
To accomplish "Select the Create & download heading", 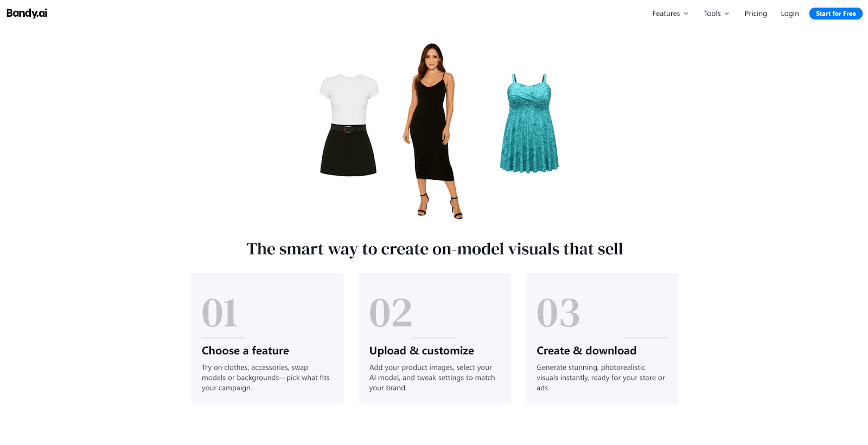I will pyautogui.click(x=586, y=351).
